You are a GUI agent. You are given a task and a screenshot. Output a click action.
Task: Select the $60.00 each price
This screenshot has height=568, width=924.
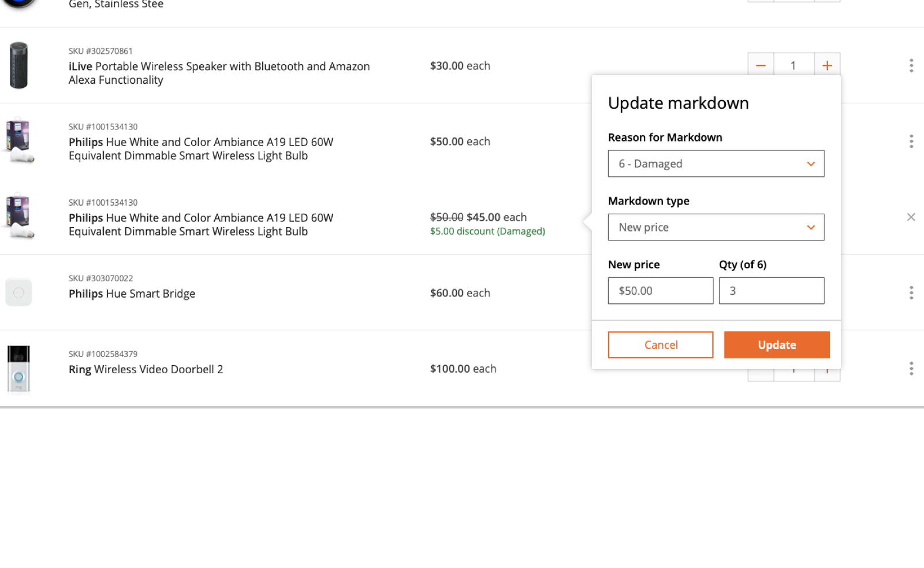pyautogui.click(x=460, y=293)
